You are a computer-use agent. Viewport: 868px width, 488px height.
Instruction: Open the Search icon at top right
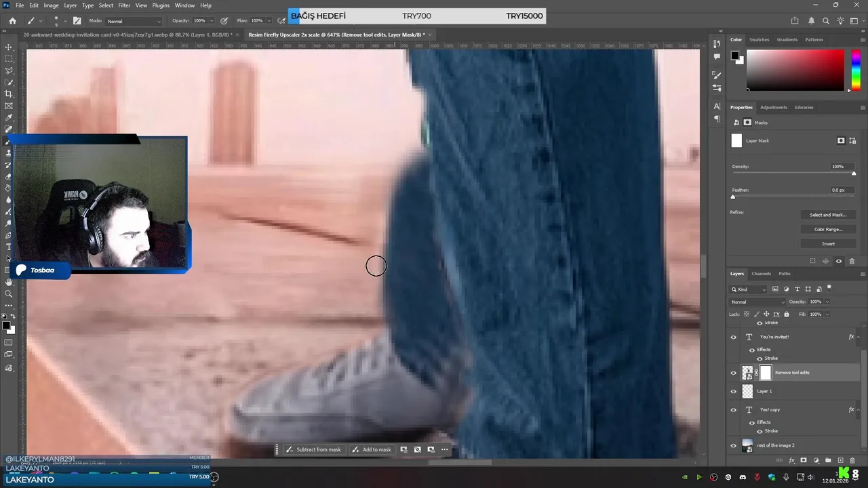tap(826, 21)
